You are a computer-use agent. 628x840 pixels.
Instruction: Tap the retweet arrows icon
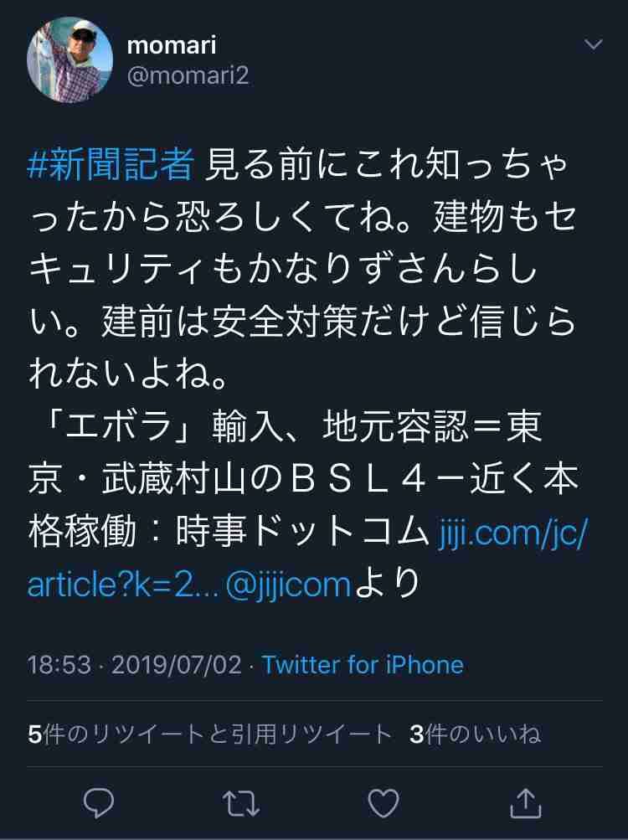coord(240,803)
